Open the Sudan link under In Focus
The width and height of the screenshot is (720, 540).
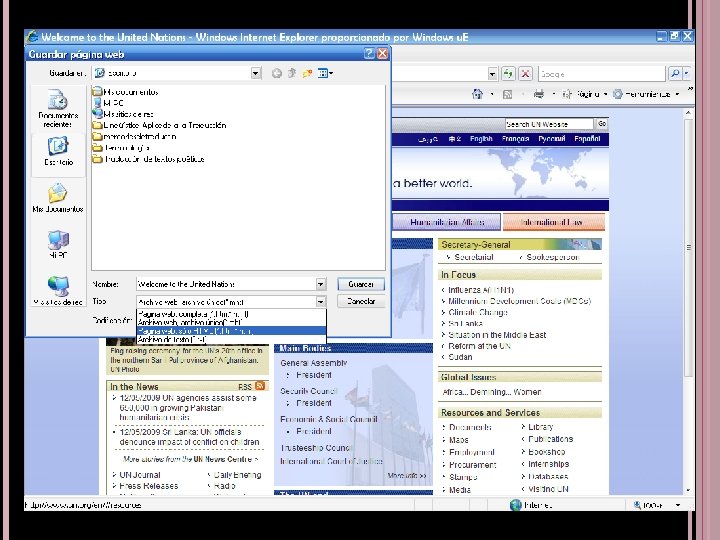460,357
